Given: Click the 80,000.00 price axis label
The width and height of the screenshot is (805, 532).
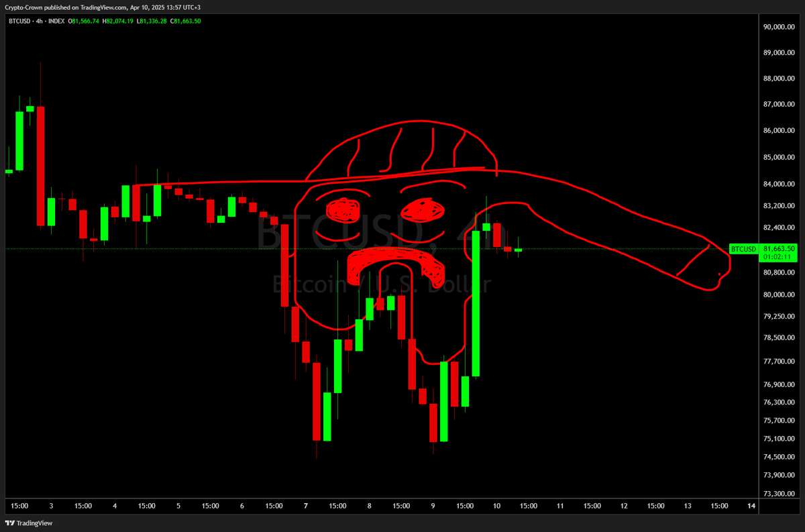Looking at the screenshot, I should 779,295.
